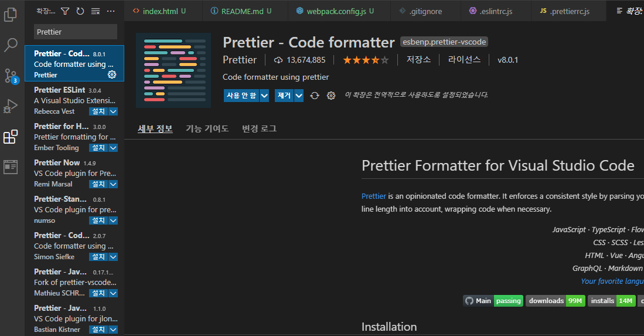Install Bastian Kistner's Prettier extension
Image resolution: width=644 pixels, height=336 pixels.
click(x=98, y=330)
